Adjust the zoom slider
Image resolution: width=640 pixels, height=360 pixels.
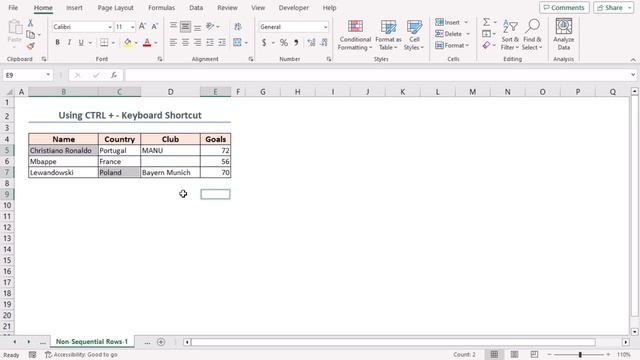coord(580,355)
